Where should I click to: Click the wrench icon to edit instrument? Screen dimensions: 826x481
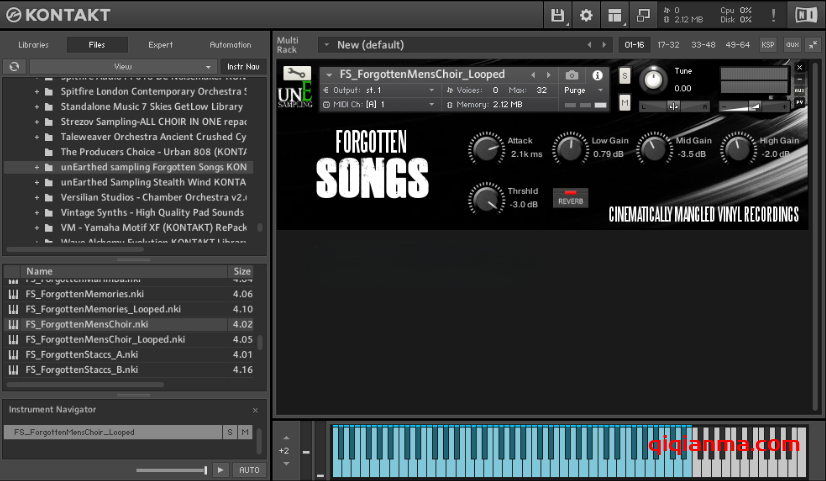coord(297,74)
